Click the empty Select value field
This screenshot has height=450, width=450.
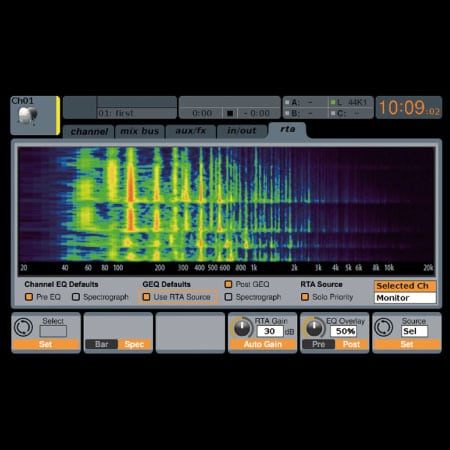point(53,331)
